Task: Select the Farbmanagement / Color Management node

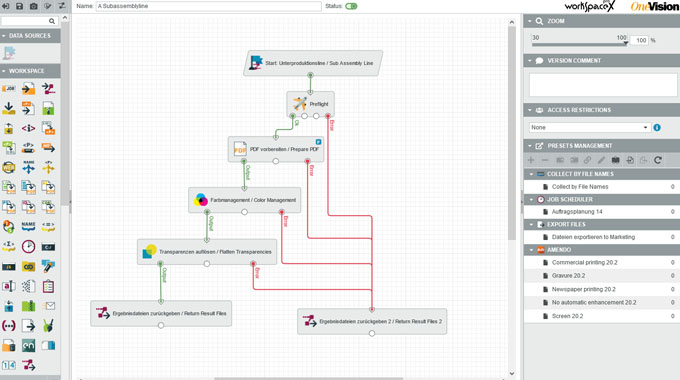Action: coord(245,200)
